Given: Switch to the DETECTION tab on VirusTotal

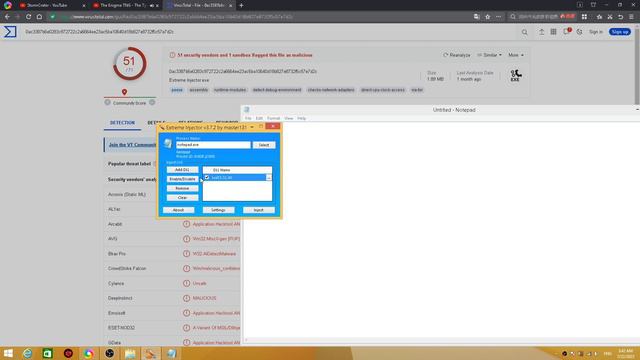Looking at the screenshot, I should point(122,123).
